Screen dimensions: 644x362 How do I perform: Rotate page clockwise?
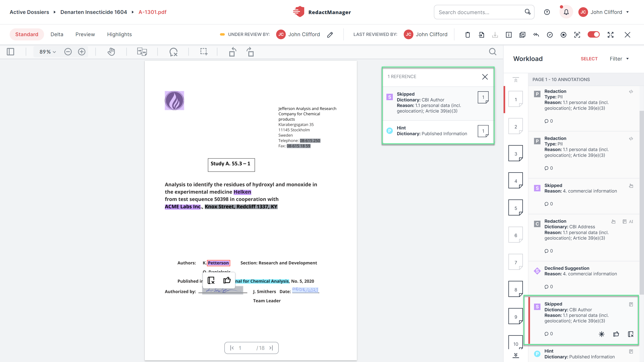click(x=250, y=52)
